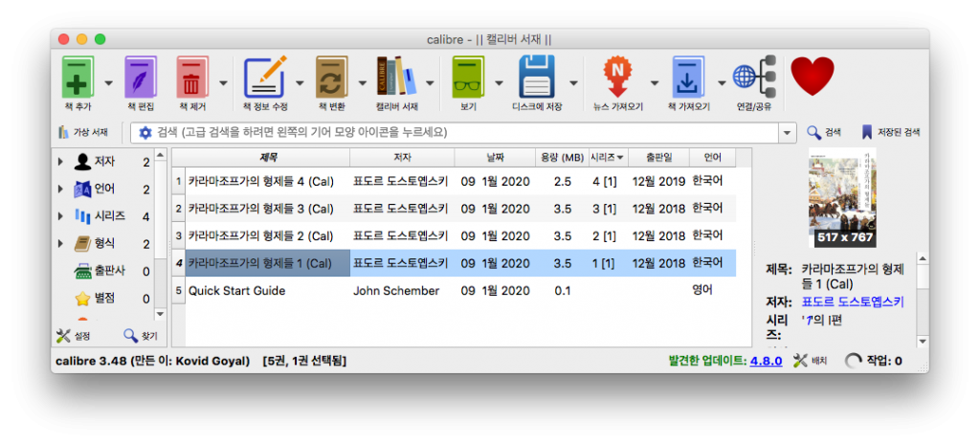Click the Fetch news (뉴스 가져오기) icon

pos(617,78)
